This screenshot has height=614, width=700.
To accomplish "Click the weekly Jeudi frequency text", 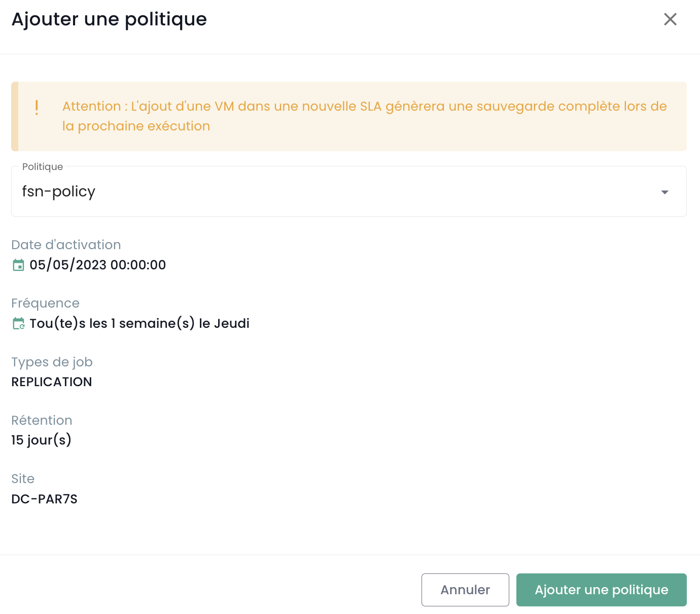I will coord(139,323).
